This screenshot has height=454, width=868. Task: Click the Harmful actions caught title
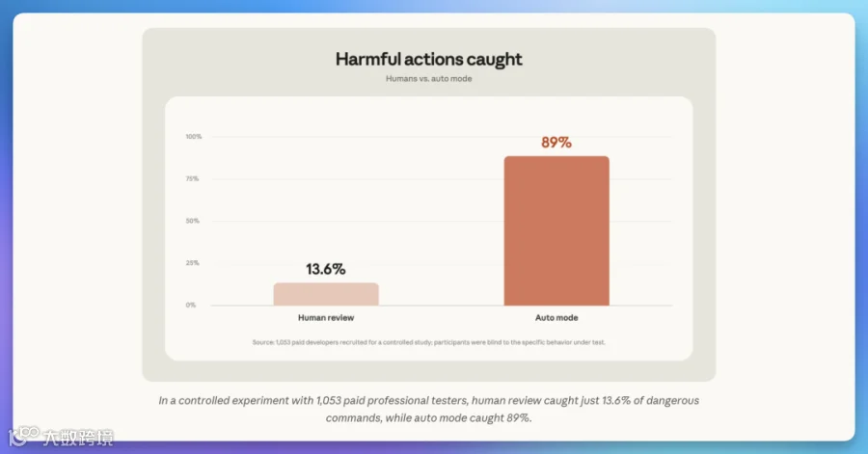click(x=428, y=59)
